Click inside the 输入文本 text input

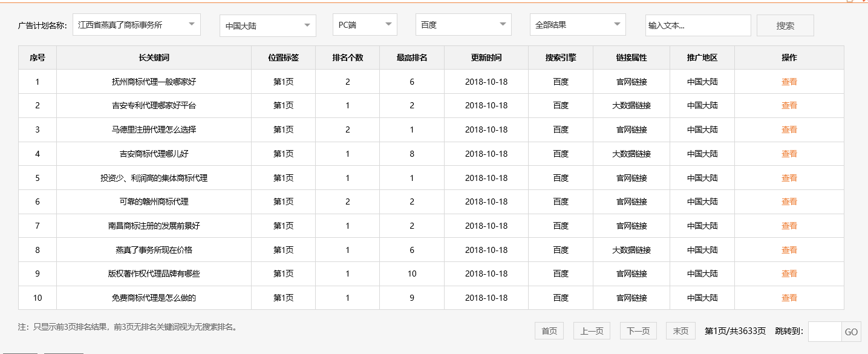click(x=697, y=25)
